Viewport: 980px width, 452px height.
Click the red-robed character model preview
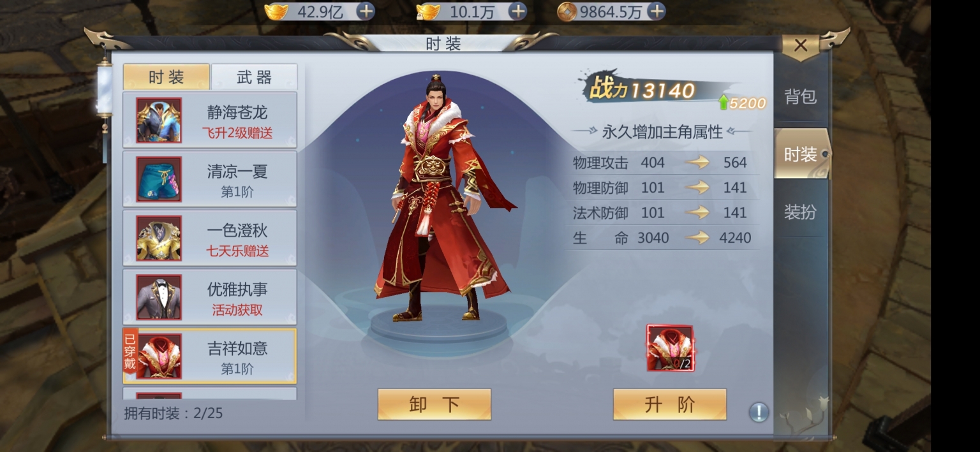click(445, 201)
